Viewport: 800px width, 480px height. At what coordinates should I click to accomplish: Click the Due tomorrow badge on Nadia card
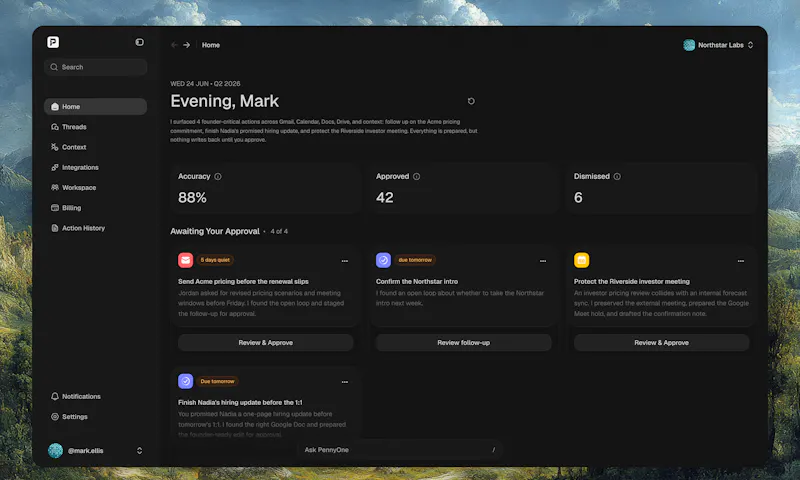(217, 381)
